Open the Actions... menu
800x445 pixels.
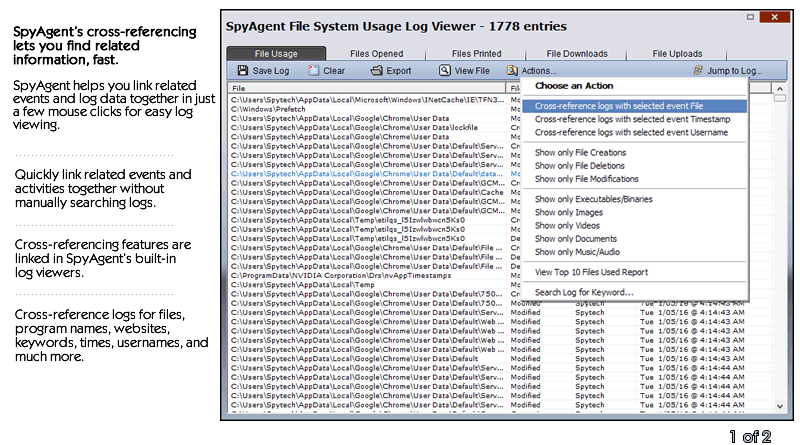[539, 71]
